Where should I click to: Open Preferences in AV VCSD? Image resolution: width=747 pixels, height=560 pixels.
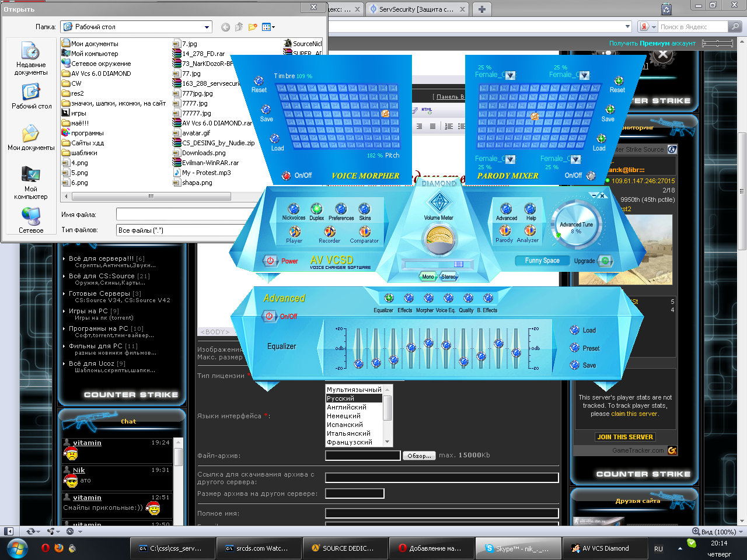click(341, 209)
